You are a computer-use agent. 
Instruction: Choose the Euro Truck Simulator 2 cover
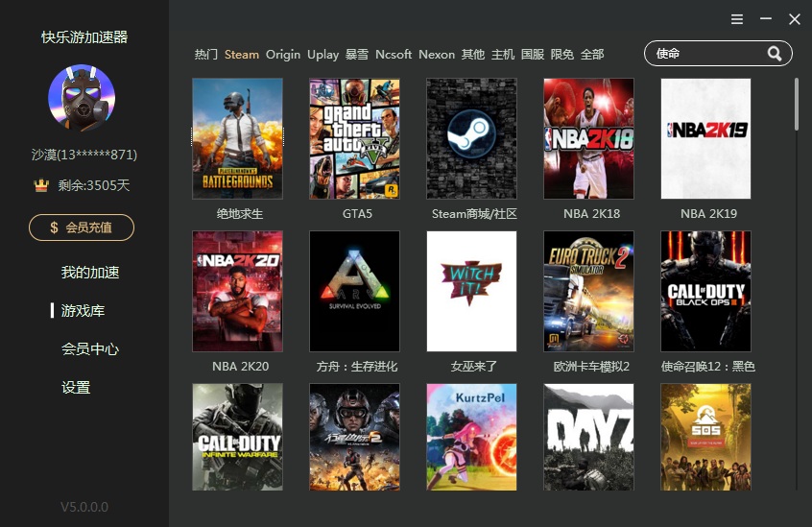pyautogui.click(x=588, y=292)
